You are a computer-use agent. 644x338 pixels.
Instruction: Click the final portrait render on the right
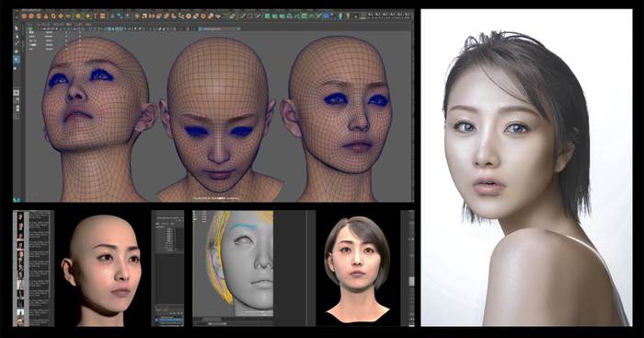526,168
